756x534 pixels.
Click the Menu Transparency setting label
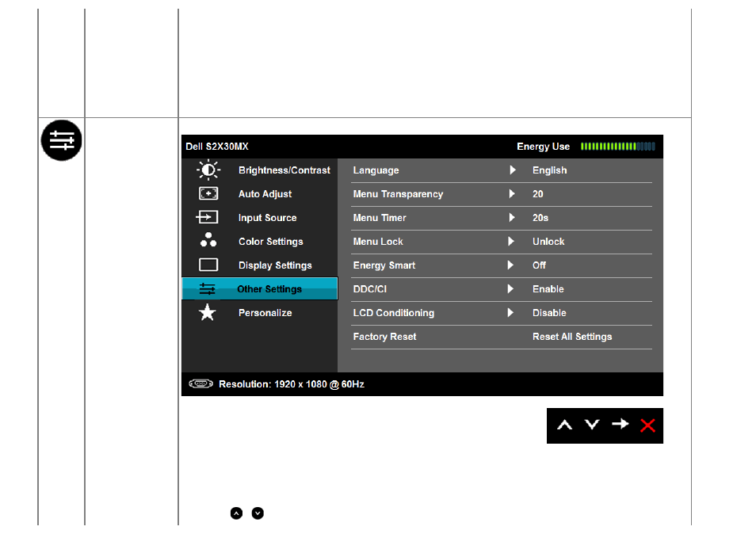click(399, 194)
